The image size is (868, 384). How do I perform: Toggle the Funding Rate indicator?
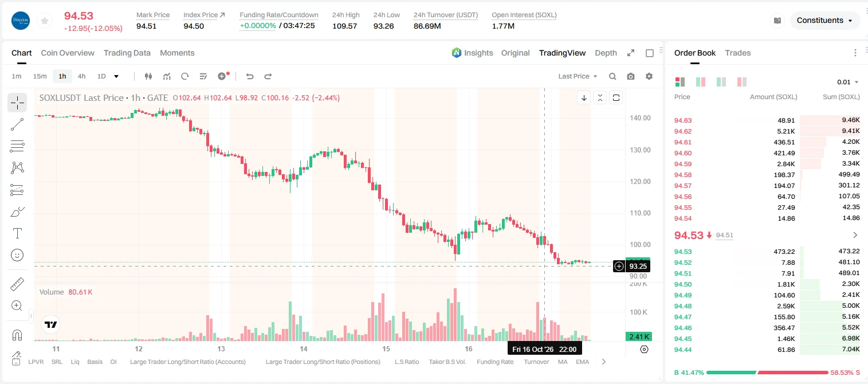(x=496, y=362)
